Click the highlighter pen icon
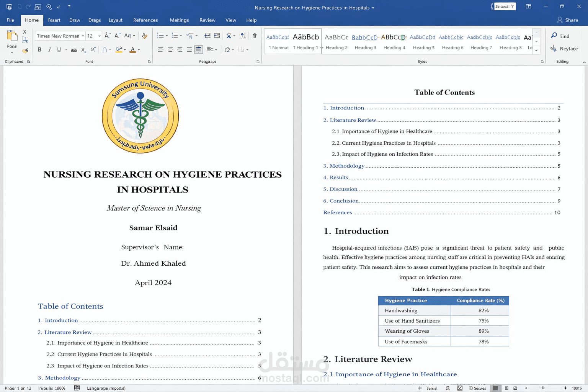 (119, 49)
